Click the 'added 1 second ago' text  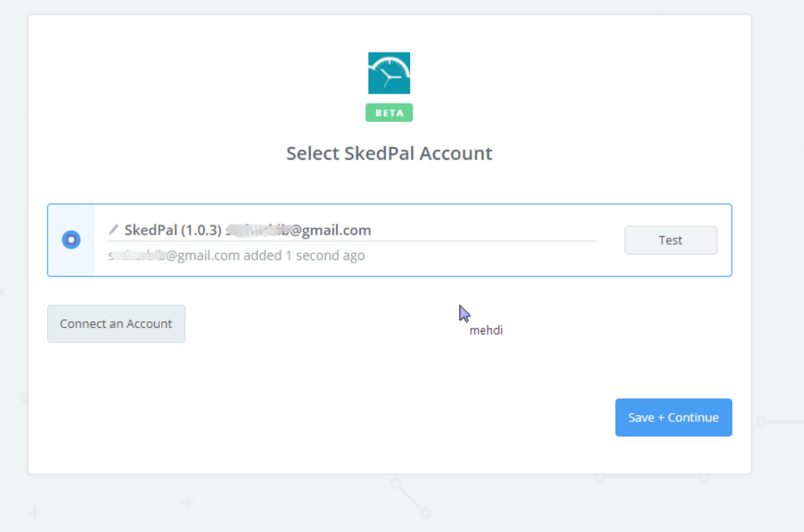pyautogui.click(x=304, y=255)
